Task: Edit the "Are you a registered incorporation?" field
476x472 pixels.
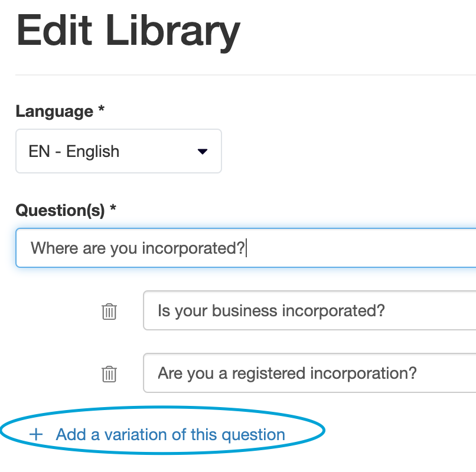Action: click(309, 373)
